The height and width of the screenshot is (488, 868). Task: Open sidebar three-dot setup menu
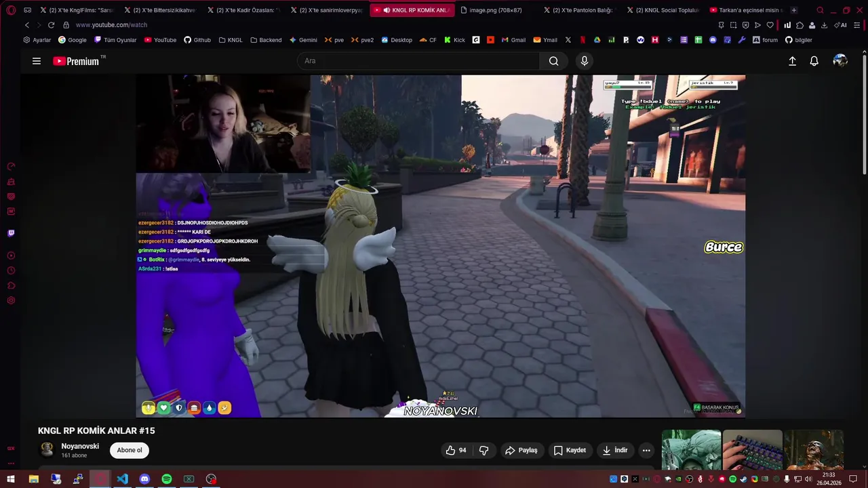click(x=11, y=464)
